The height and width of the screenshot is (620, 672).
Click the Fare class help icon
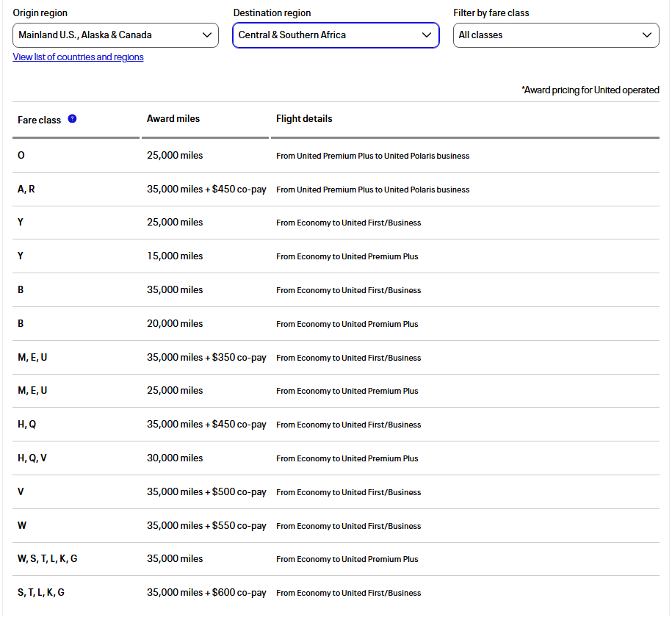click(x=72, y=119)
